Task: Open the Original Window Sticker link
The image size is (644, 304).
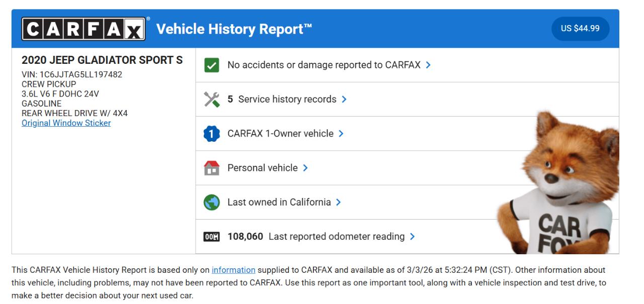Action: click(66, 123)
